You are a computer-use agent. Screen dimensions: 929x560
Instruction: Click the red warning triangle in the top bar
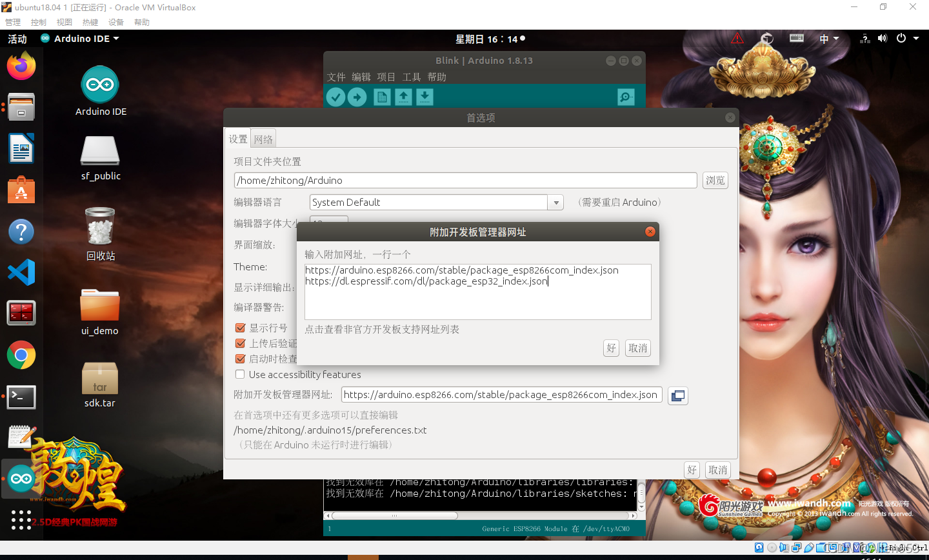[x=737, y=39]
